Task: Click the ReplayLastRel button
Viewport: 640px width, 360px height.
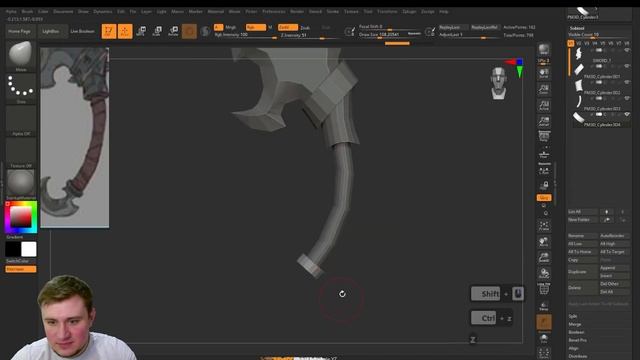Action: pyautogui.click(x=484, y=27)
